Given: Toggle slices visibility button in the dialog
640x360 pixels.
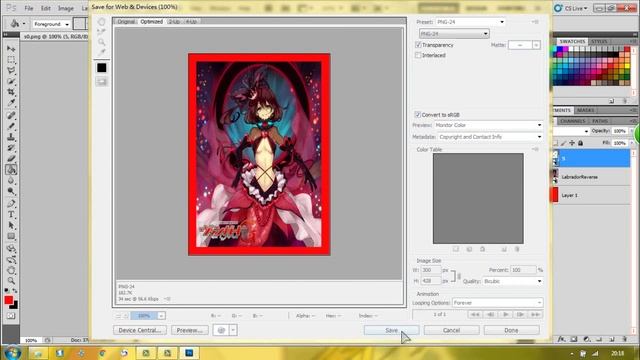Looking at the screenshot, I should (x=101, y=82).
